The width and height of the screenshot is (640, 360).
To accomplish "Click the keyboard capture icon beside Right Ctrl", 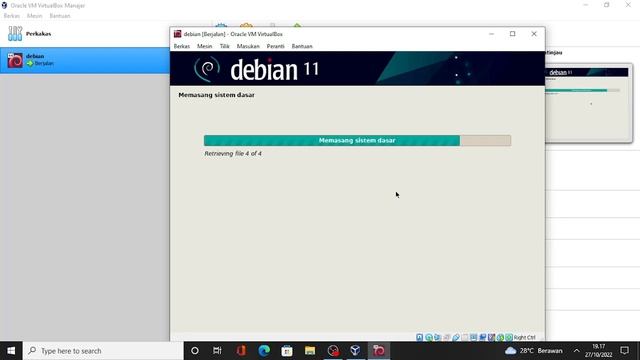I will point(509,337).
